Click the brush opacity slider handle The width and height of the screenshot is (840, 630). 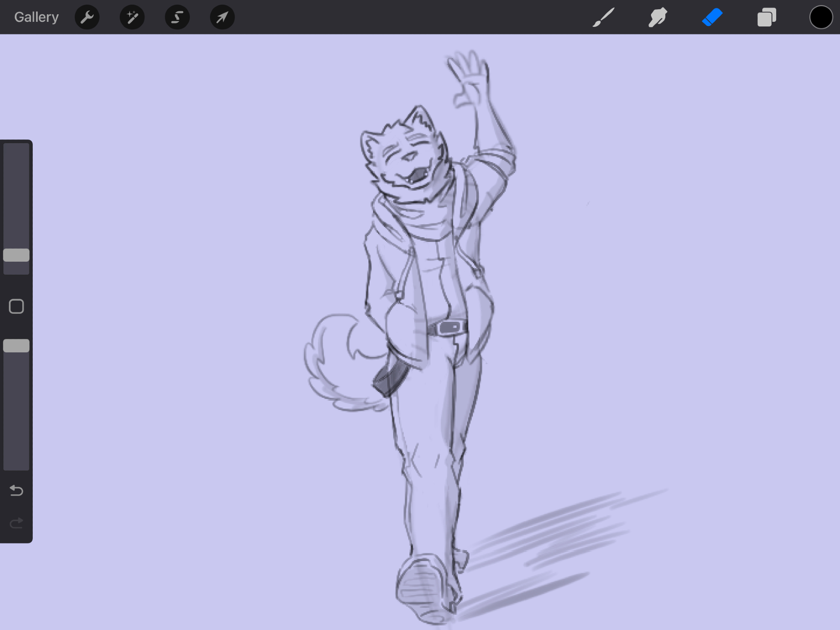pyautogui.click(x=16, y=346)
